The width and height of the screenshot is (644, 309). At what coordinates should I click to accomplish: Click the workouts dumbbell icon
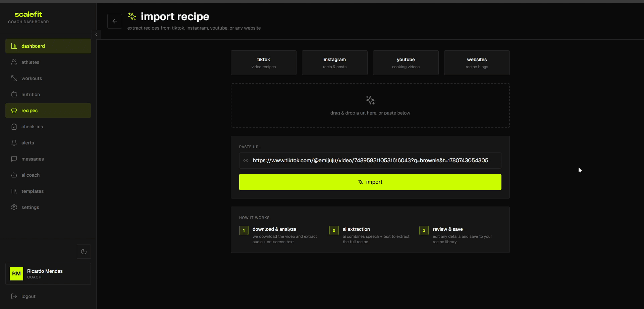(x=14, y=78)
